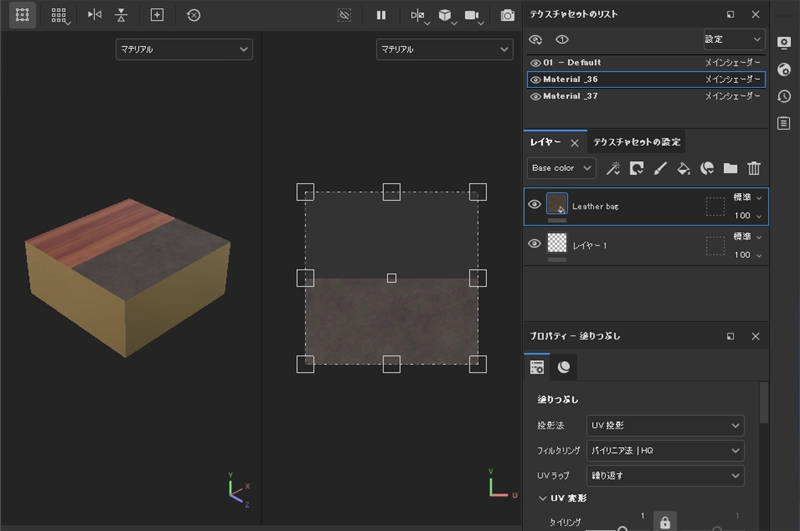This screenshot has width=800, height=531.
Task: Change Leather bag opacity 100 dropdown
Action: tap(747, 216)
